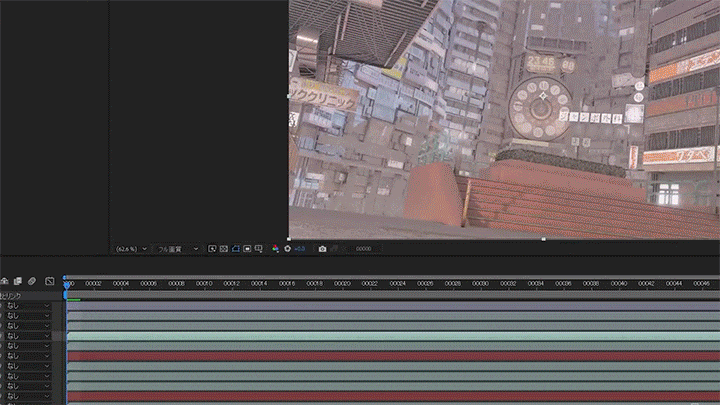Click the time navigator start handle

tap(65, 277)
